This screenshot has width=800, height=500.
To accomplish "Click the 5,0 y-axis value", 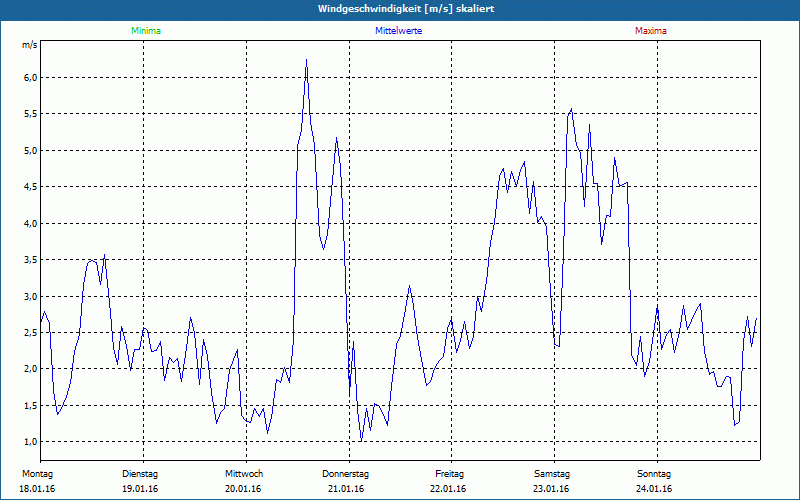I will click(31, 151).
